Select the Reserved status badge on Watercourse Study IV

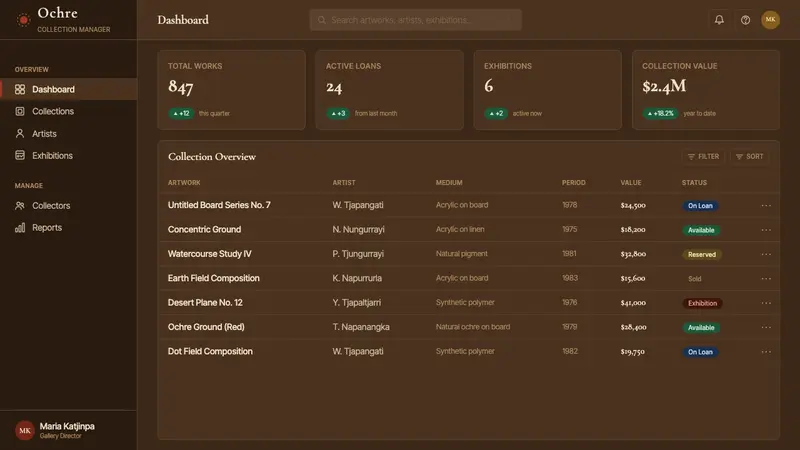pyautogui.click(x=702, y=255)
